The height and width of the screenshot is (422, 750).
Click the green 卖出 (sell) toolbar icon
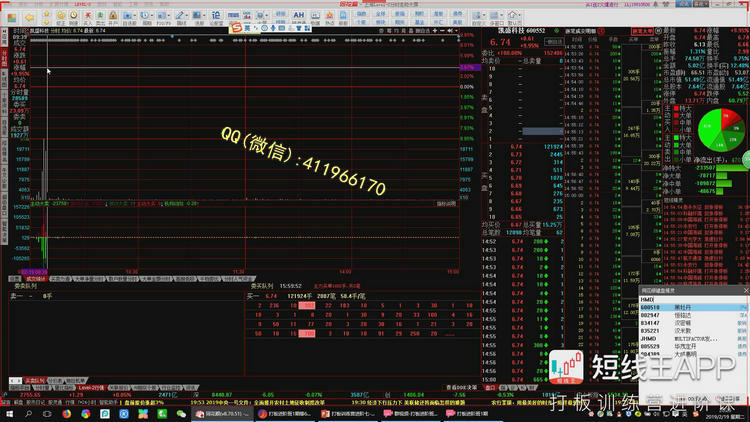100,18
